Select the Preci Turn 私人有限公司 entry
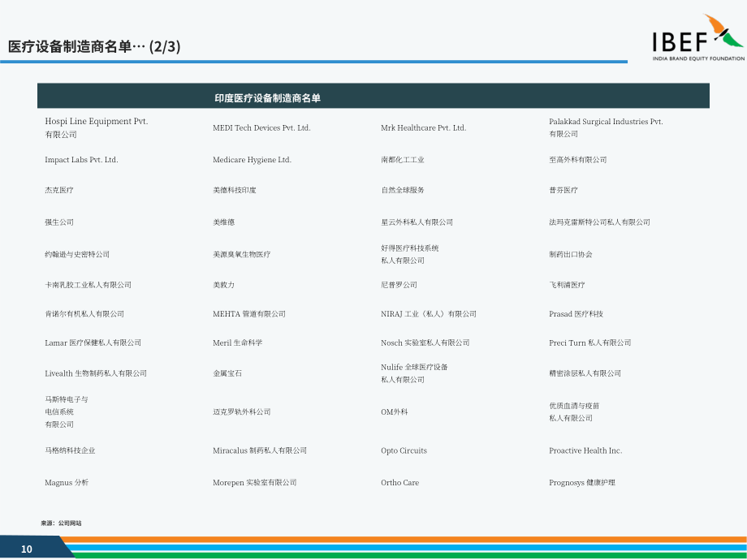 click(x=589, y=342)
